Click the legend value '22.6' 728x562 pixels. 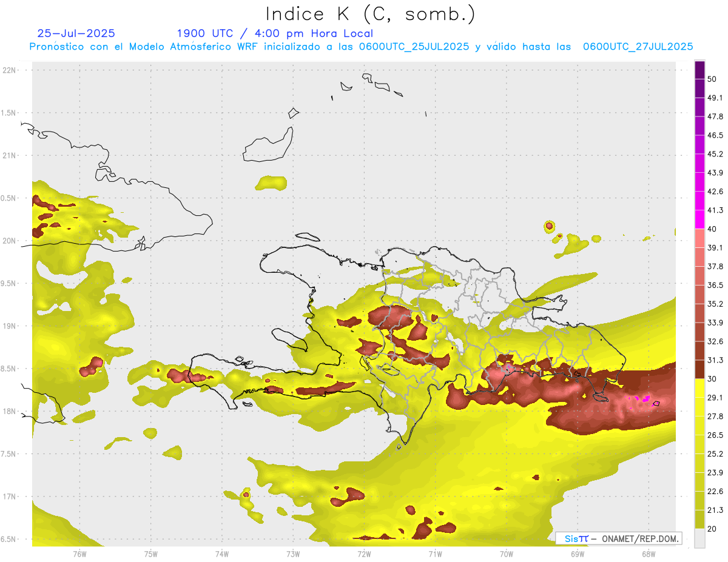pos(715,492)
